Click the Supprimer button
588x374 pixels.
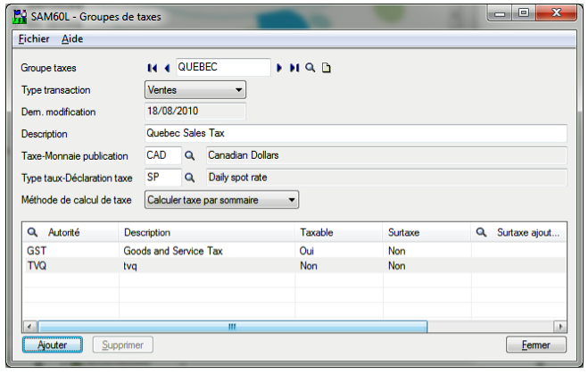[123, 345]
